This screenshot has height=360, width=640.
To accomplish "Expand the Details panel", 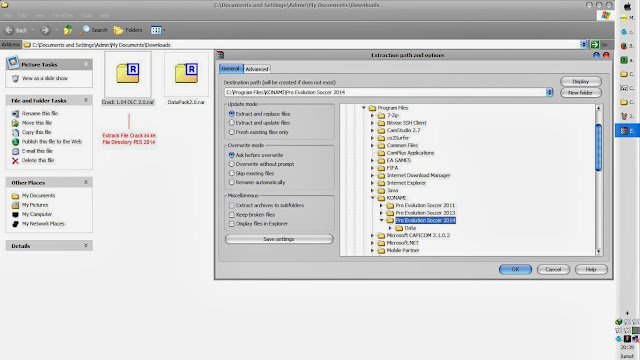I will point(86,245).
